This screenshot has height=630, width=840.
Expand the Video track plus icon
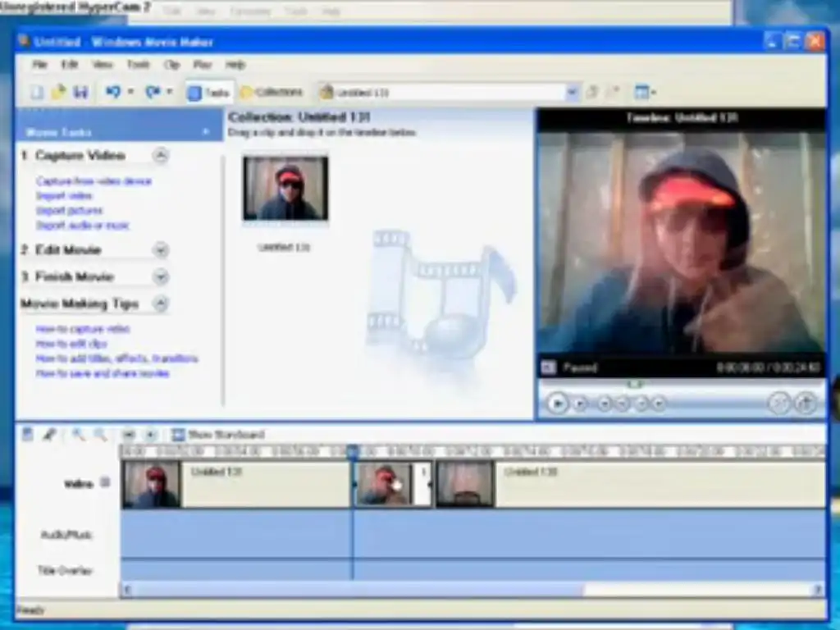point(105,482)
